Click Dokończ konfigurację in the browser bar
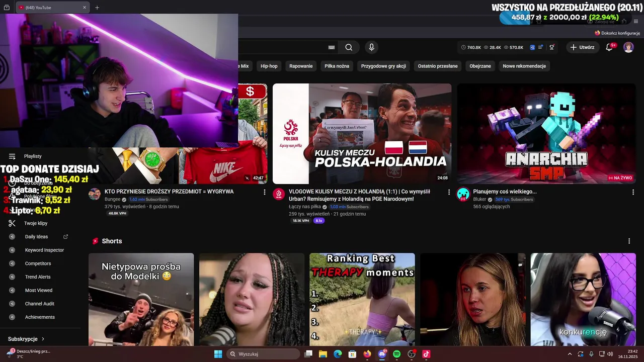This screenshot has width=644, height=362. (x=617, y=33)
